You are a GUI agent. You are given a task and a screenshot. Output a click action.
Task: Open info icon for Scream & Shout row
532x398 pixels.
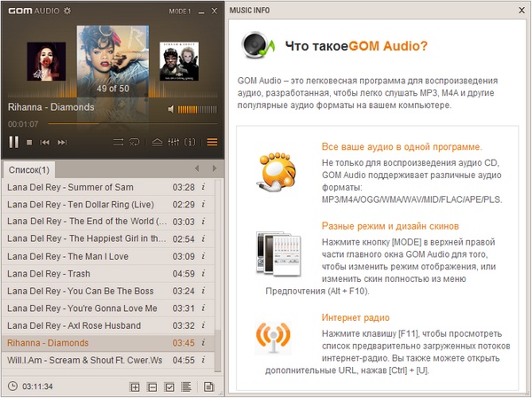[x=204, y=360]
